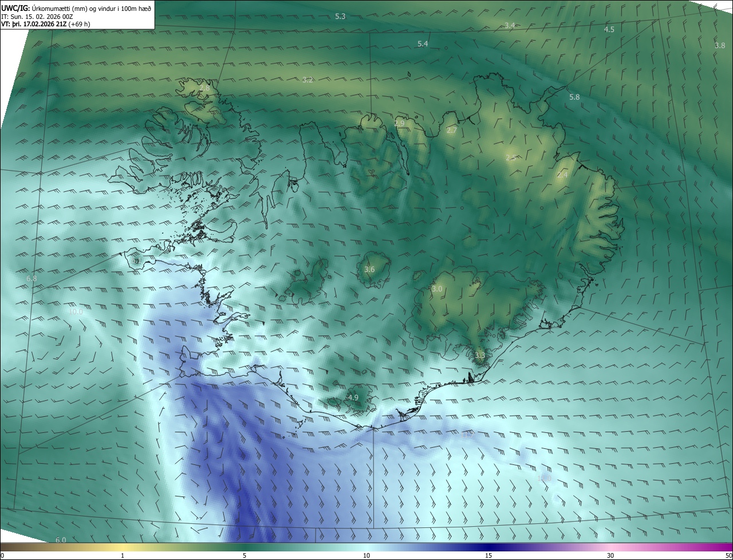The image size is (733, 560).
Task: Click the 3.4 precipitation value label
Action: 510,25
